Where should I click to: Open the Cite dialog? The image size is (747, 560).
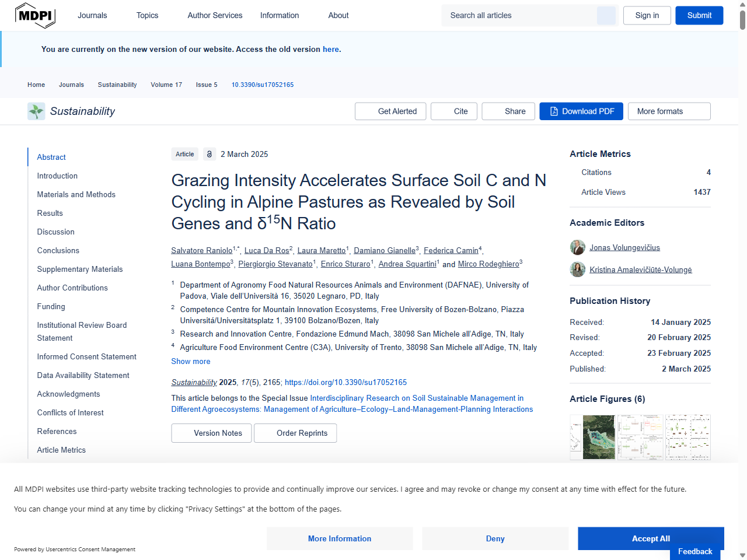(454, 111)
